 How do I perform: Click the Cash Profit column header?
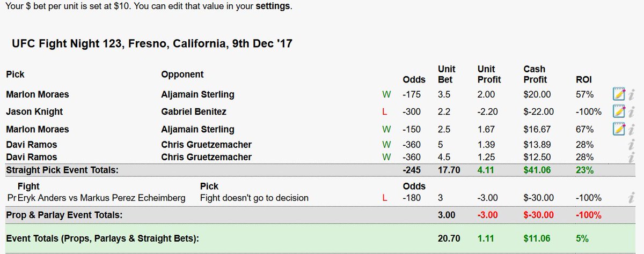click(x=536, y=74)
